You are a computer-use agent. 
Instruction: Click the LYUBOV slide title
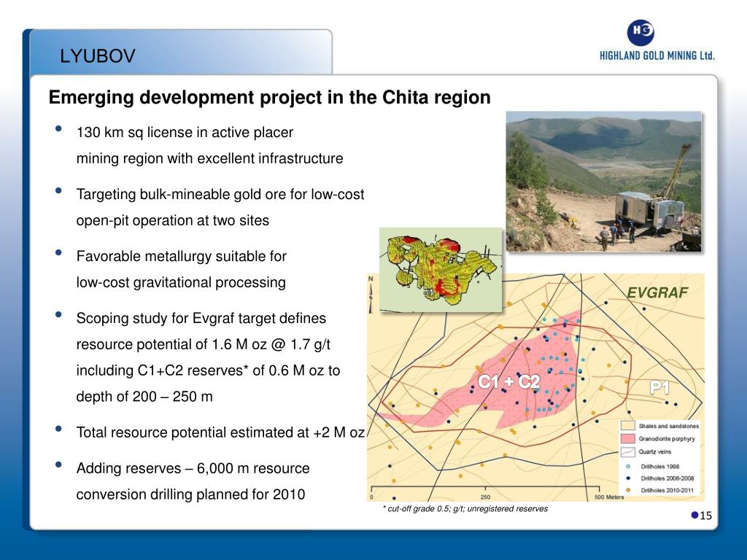coord(98,56)
